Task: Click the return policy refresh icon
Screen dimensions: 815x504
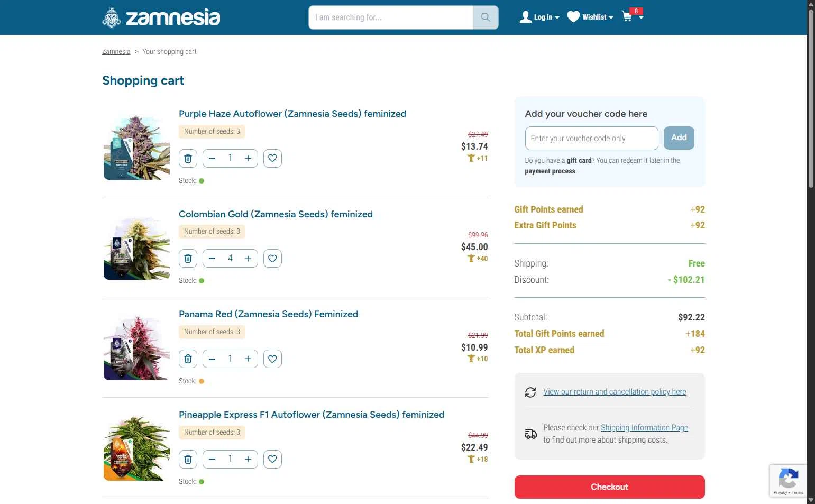Action: coord(530,392)
